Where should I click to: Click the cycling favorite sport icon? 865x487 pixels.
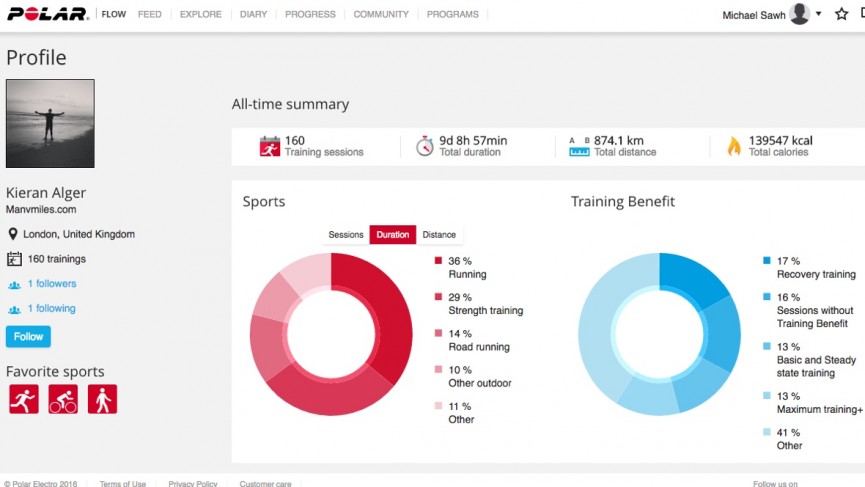[63, 399]
